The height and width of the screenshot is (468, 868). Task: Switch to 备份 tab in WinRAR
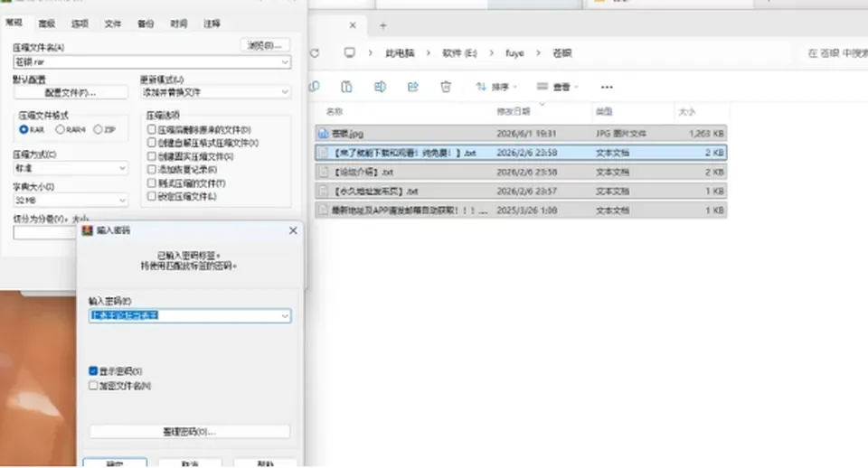pos(146,23)
